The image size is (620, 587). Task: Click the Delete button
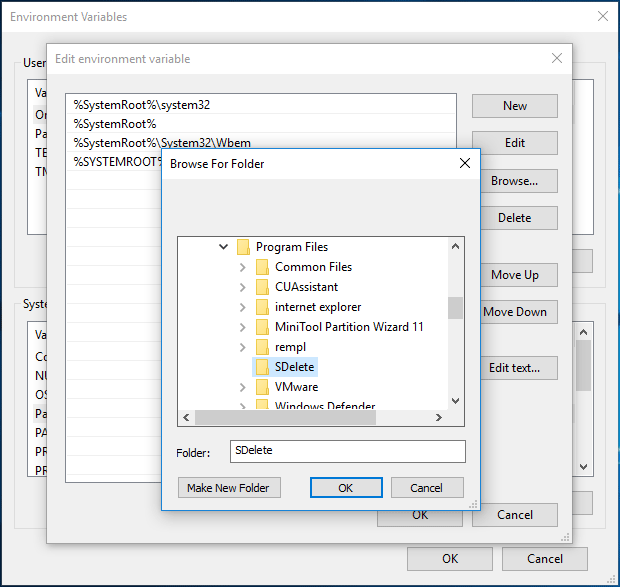518,218
